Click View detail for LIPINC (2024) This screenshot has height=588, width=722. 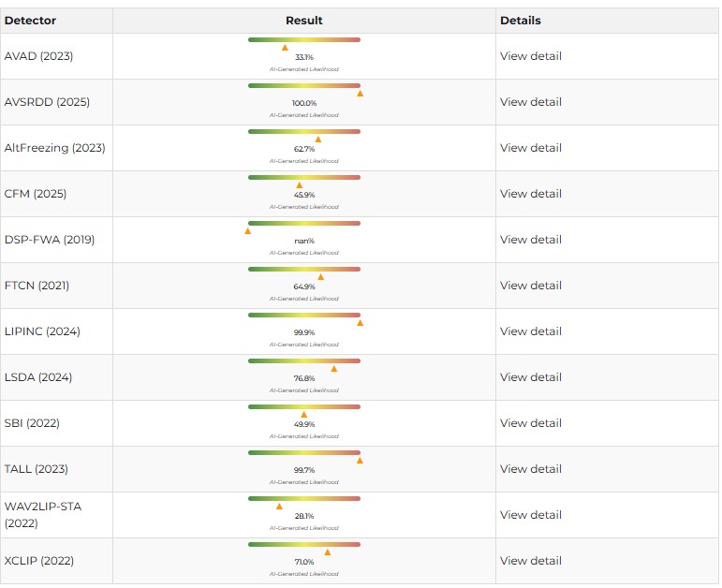click(530, 331)
